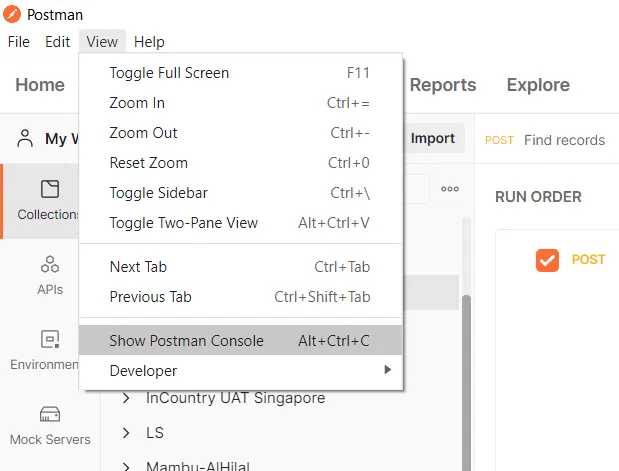Viewport: 619px width, 471px height.
Task: Select the LS collection name
Action: [x=155, y=433]
